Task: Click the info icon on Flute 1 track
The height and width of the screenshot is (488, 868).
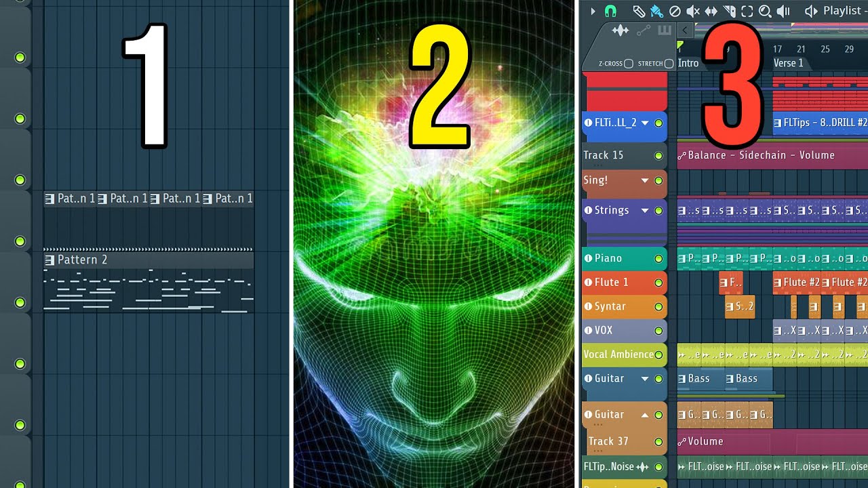Action: 588,282
